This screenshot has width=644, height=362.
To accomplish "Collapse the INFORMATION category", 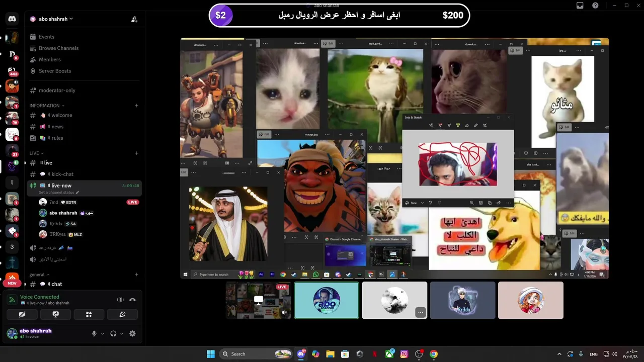I will 47,106.
